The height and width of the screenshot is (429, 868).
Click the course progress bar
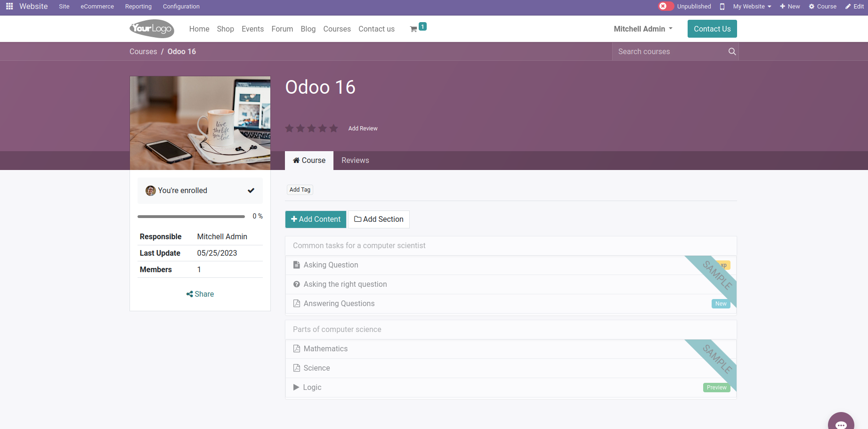(191, 217)
